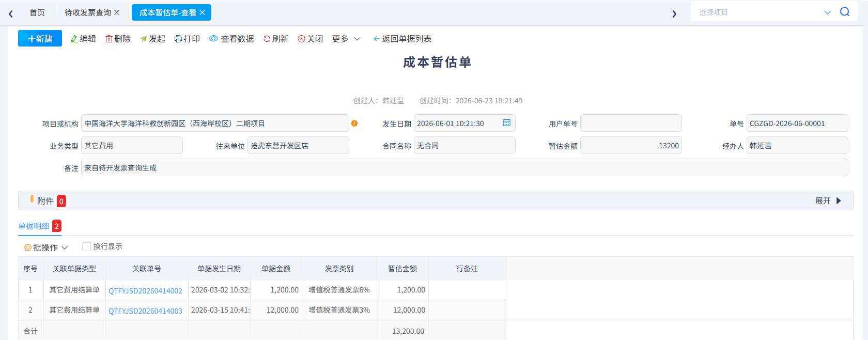Click the 项目或机构 field
Screen dimensions: 868x340
pos(215,123)
